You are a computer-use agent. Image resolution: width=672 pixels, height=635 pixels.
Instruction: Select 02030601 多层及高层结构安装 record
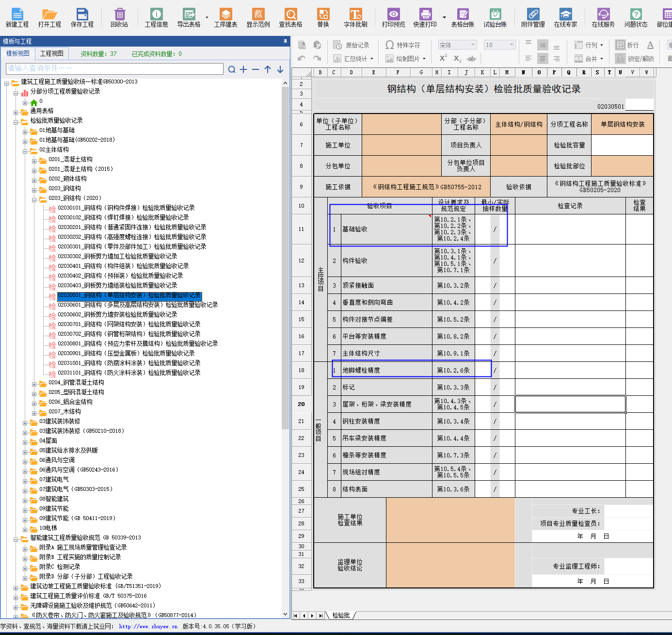tap(138, 305)
